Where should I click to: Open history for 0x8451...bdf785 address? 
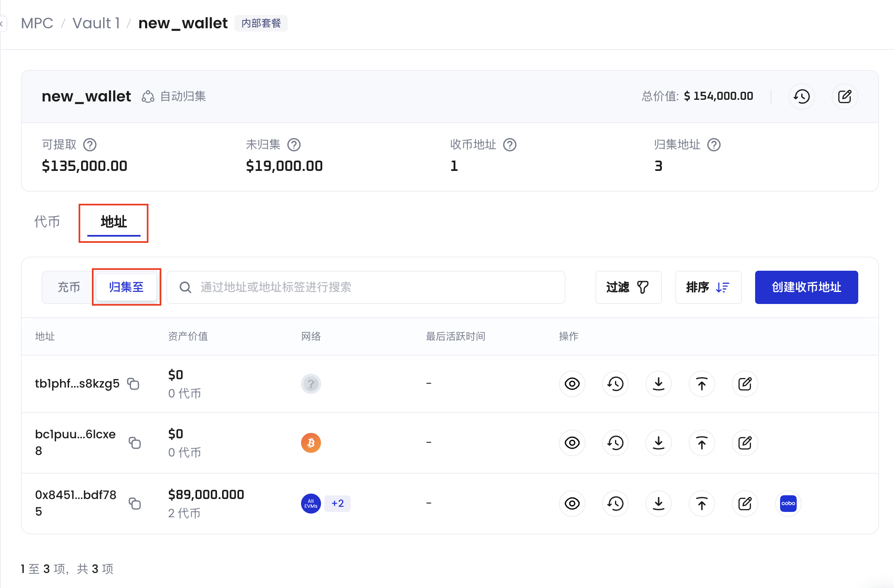[615, 503]
